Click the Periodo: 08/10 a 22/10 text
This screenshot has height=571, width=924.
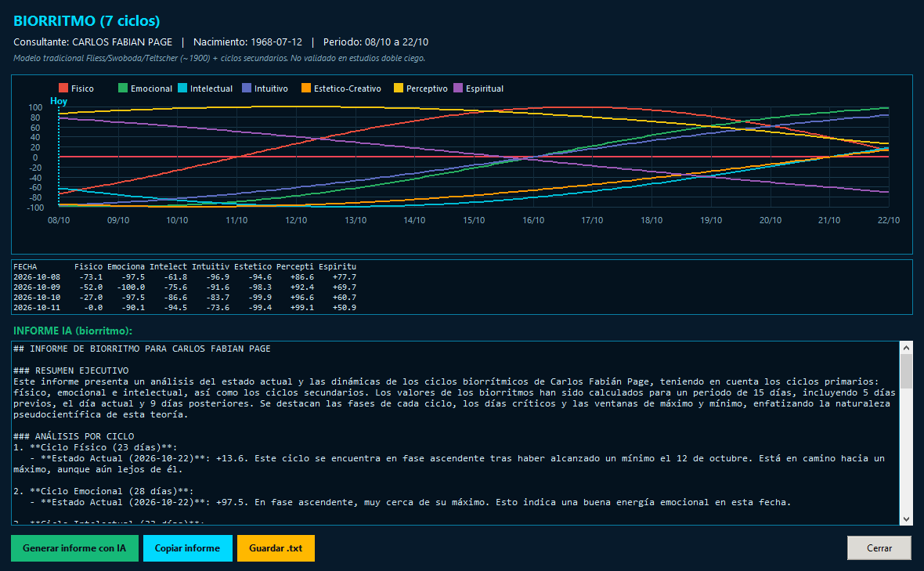[376, 42]
